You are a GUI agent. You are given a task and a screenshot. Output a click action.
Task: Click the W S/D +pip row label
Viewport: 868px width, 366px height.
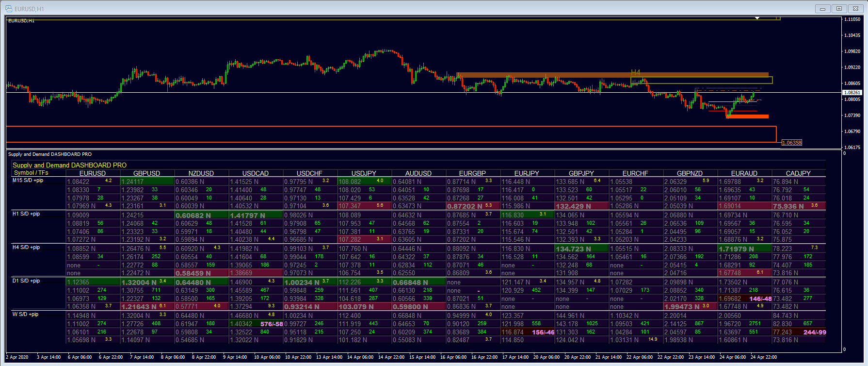(x=25, y=315)
